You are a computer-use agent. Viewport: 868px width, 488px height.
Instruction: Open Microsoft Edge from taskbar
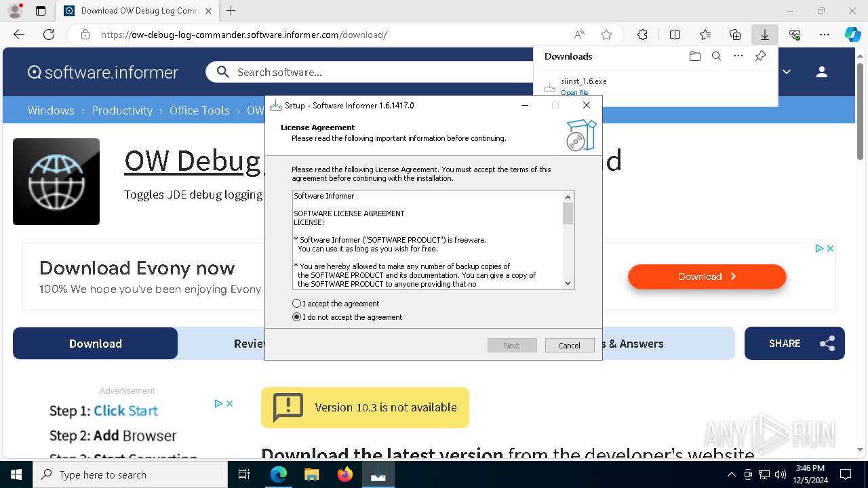click(279, 474)
